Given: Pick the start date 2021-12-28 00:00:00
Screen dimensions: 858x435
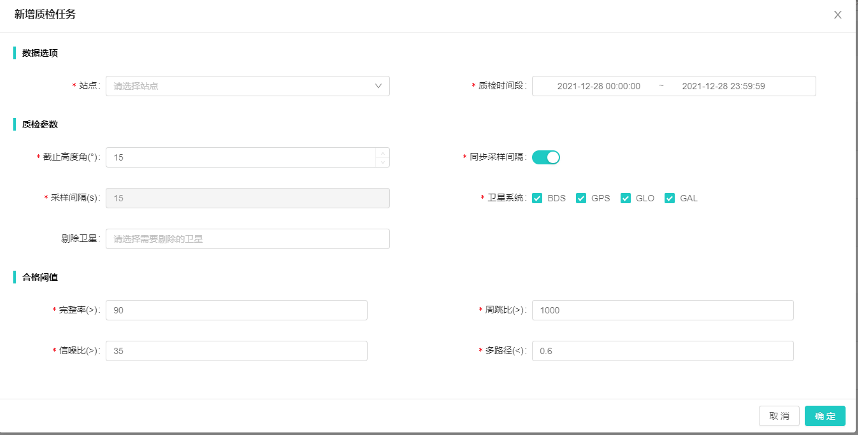Looking at the screenshot, I should coord(598,86).
